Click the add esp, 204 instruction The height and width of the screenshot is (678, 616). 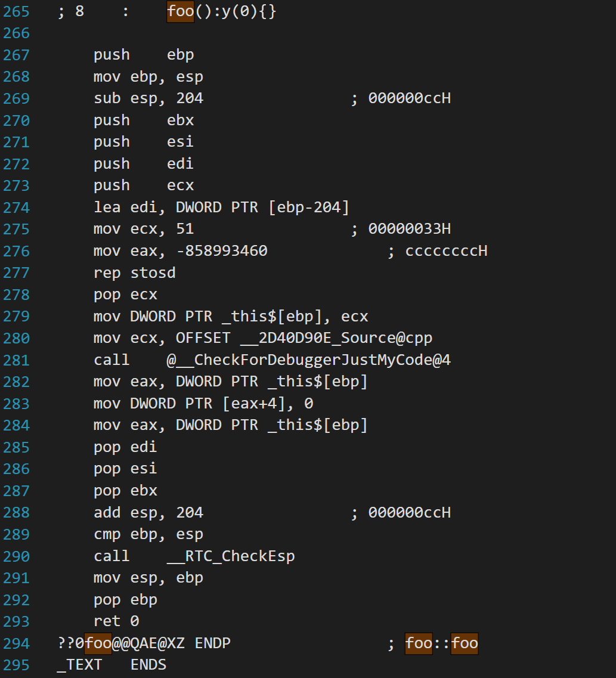click(x=148, y=512)
